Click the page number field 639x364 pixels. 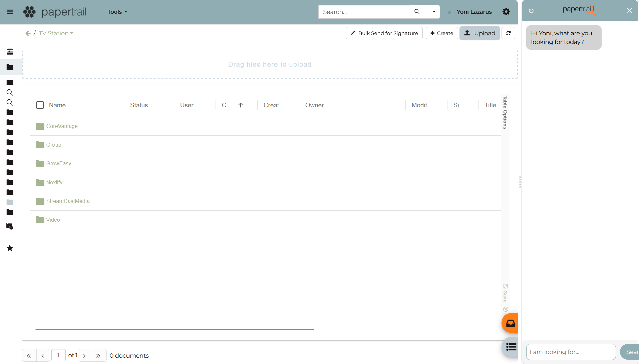coord(58,355)
